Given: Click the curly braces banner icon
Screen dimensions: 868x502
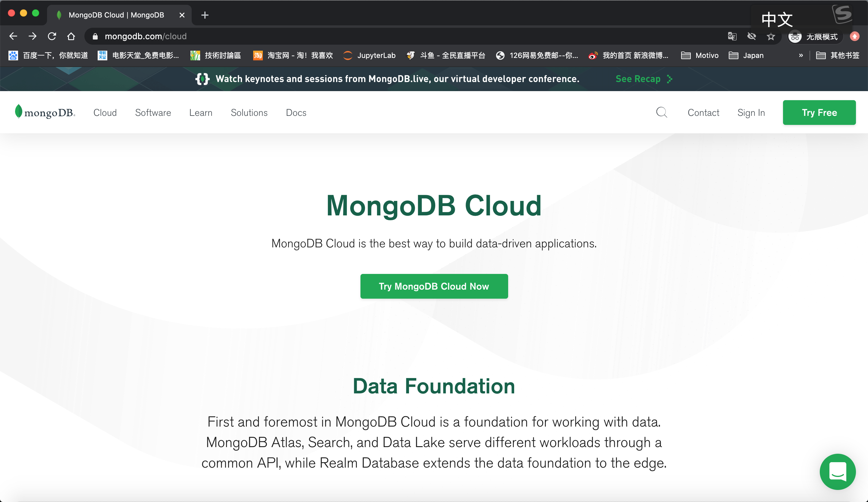Looking at the screenshot, I should click(203, 79).
